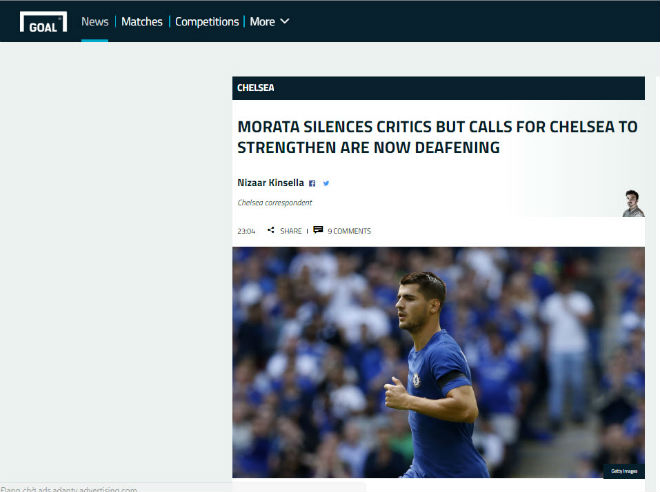660x492 pixels.
Task: Open Nizaar Kinsella's Facebook profile icon
Action: pos(312,183)
